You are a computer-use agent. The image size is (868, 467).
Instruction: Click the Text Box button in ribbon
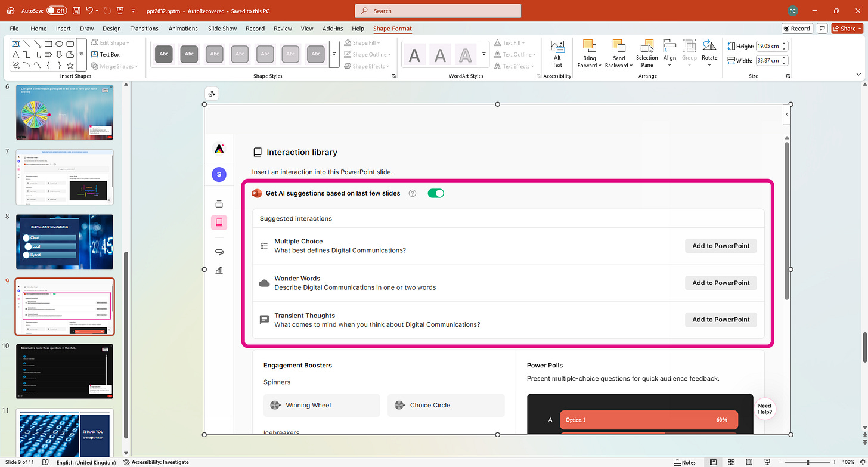(106, 54)
